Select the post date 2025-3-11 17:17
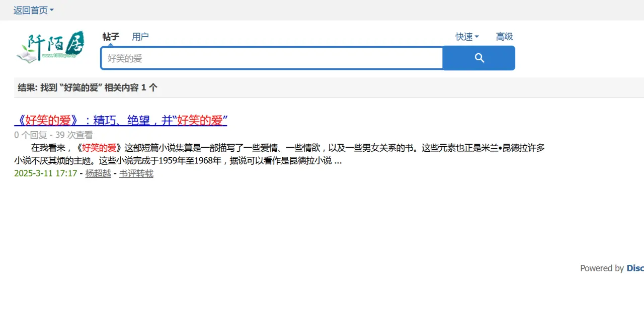Viewport: 644px width, 312px height. [46, 173]
